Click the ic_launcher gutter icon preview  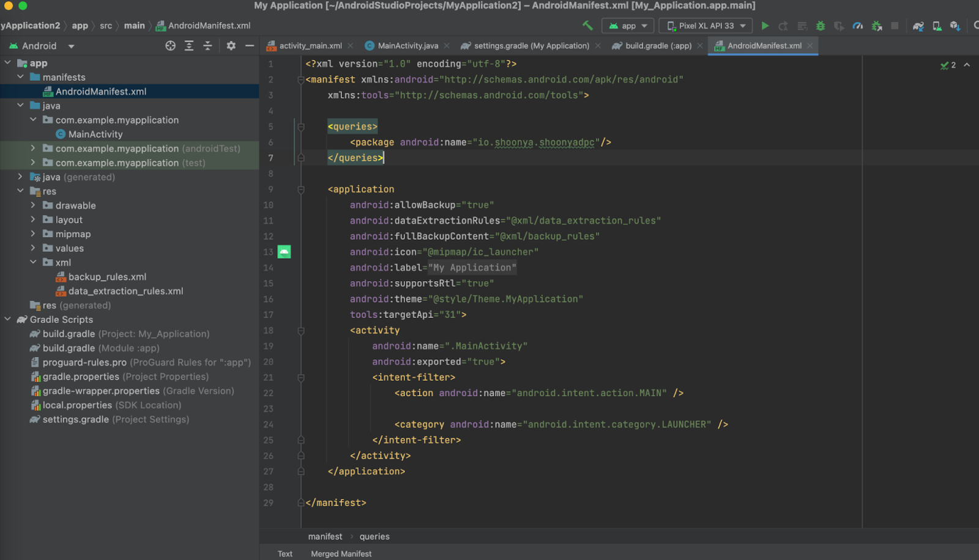284,252
